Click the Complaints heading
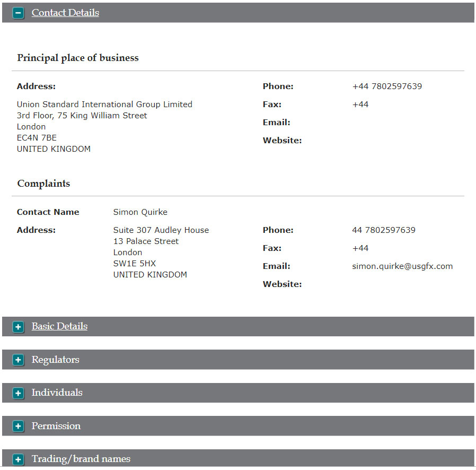 tap(43, 184)
